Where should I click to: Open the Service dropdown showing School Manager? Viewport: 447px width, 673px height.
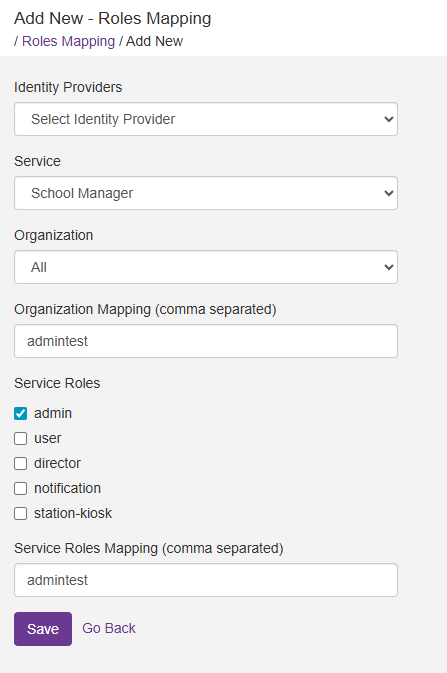tap(206, 193)
